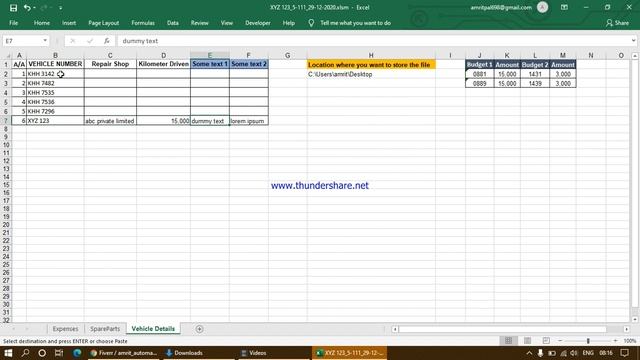The width and height of the screenshot is (640, 360).
Task: Select column B header
Action: (x=55, y=55)
